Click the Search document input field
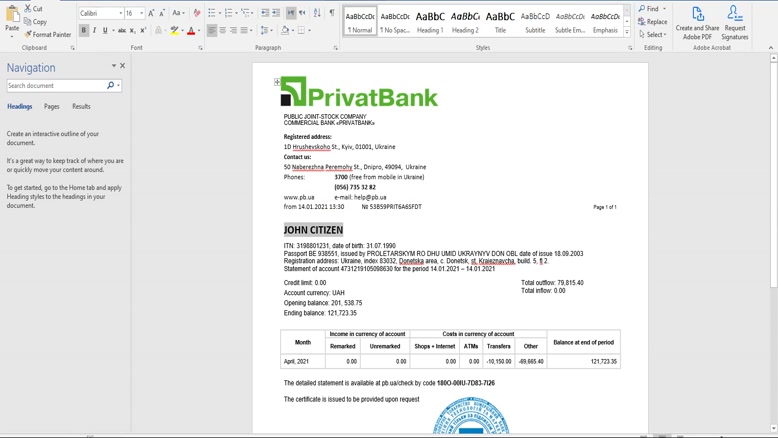This screenshot has height=438, width=778. [x=55, y=86]
